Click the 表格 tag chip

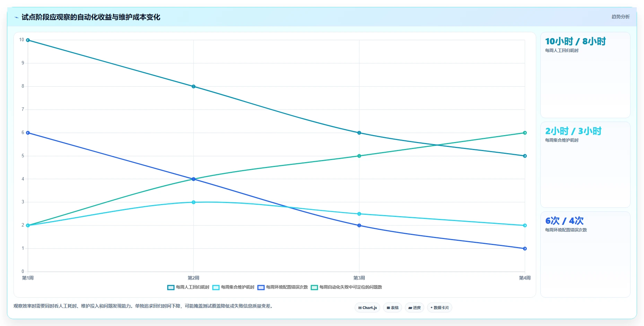click(x=392, y=308)
